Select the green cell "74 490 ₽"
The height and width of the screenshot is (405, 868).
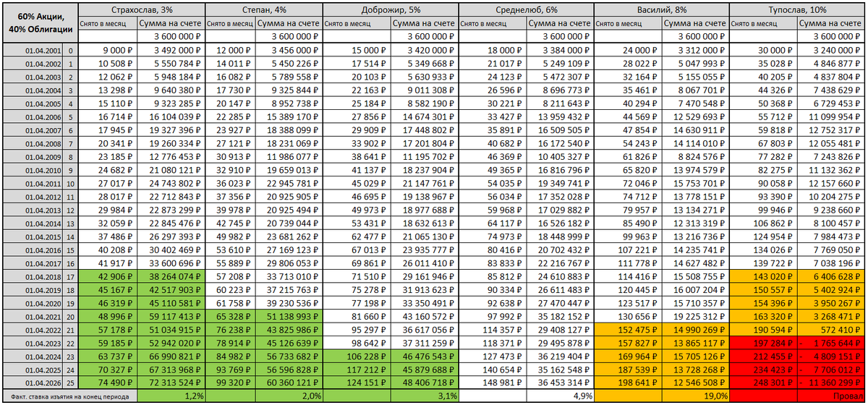(108, 381)
